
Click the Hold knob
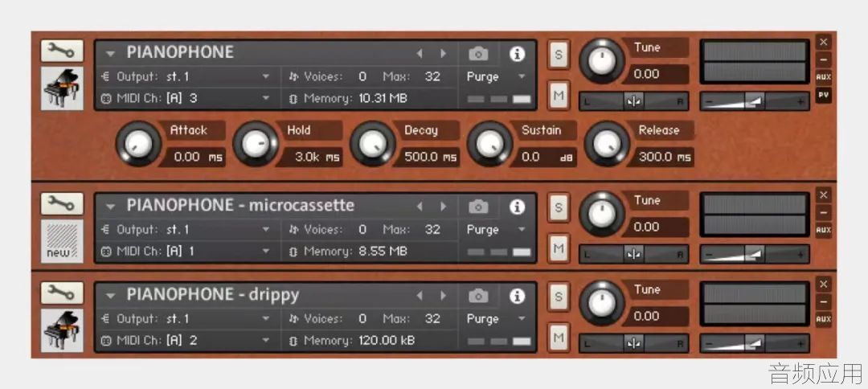[256, 144]
